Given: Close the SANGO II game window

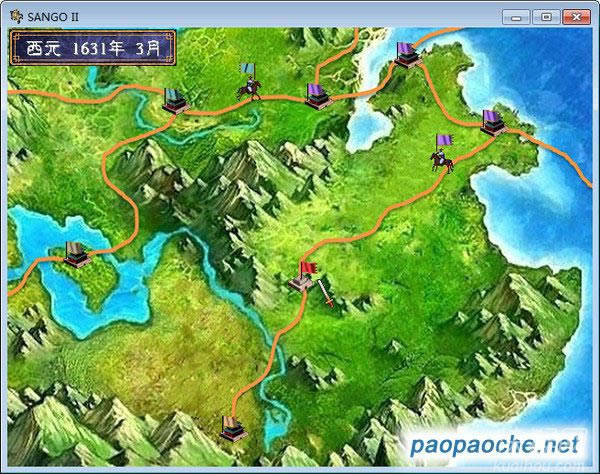Looking at the screenshot, I should 574,15.
